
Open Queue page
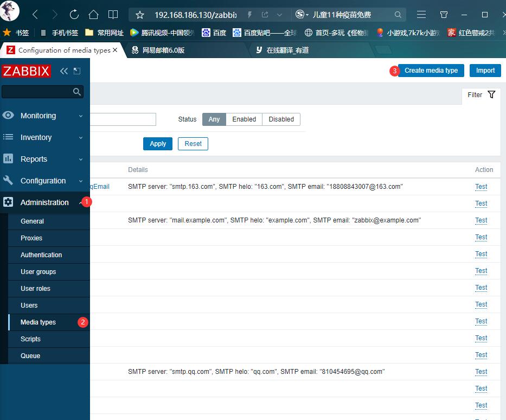tap(49, 356)
